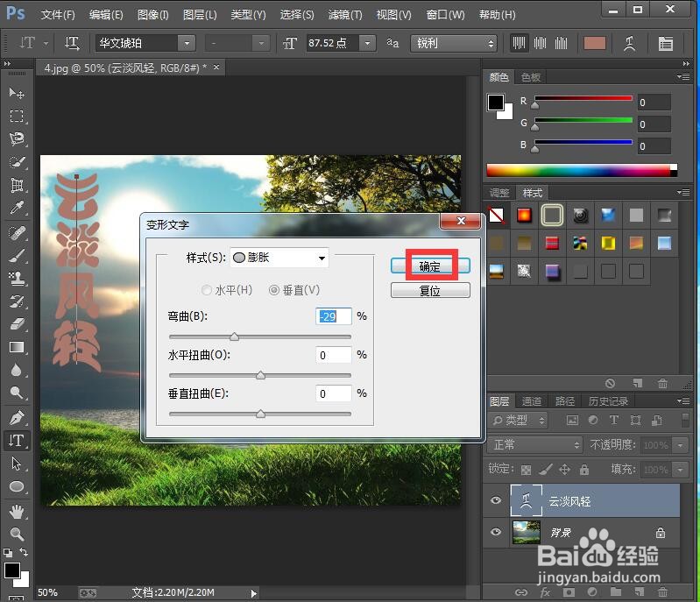Select the Quick Selection tool

(x=17, y=162)
